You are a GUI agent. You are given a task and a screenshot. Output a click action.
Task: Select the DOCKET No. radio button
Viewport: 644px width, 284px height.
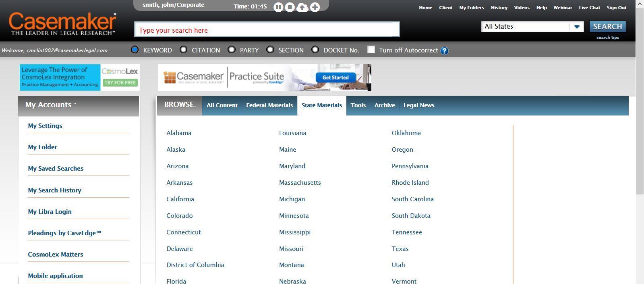tap(315, 50)
